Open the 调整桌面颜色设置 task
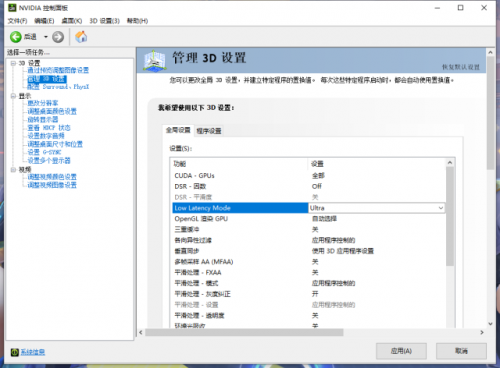Image resolution: width=500 pixels, height=368 pixels. coord(52,111)
